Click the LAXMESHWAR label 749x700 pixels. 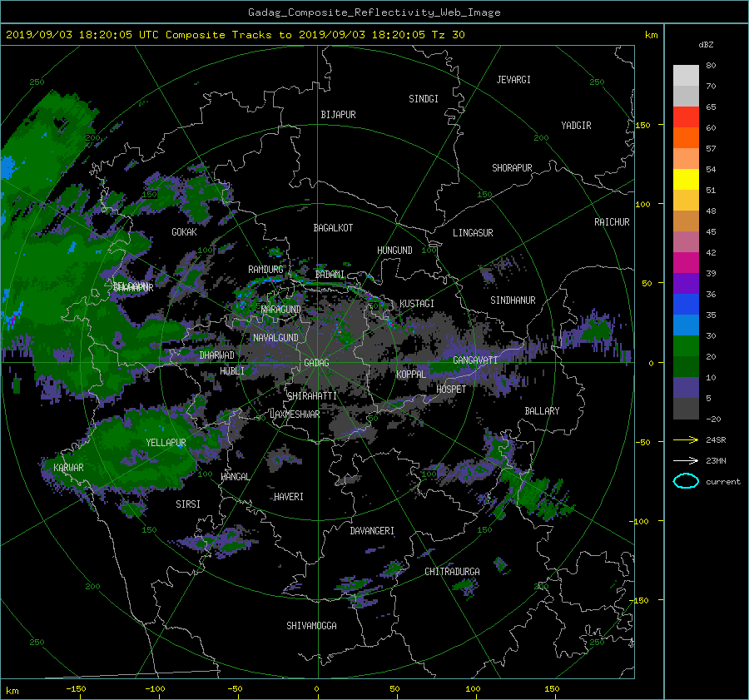pyautogui.click(x=295, y=415)
